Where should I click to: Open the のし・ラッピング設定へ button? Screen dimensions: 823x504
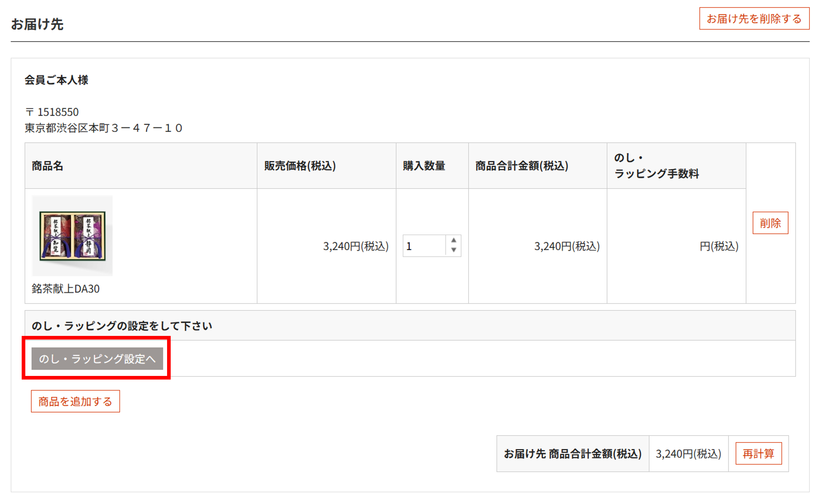pyautogui.click(x=97, y=358)
